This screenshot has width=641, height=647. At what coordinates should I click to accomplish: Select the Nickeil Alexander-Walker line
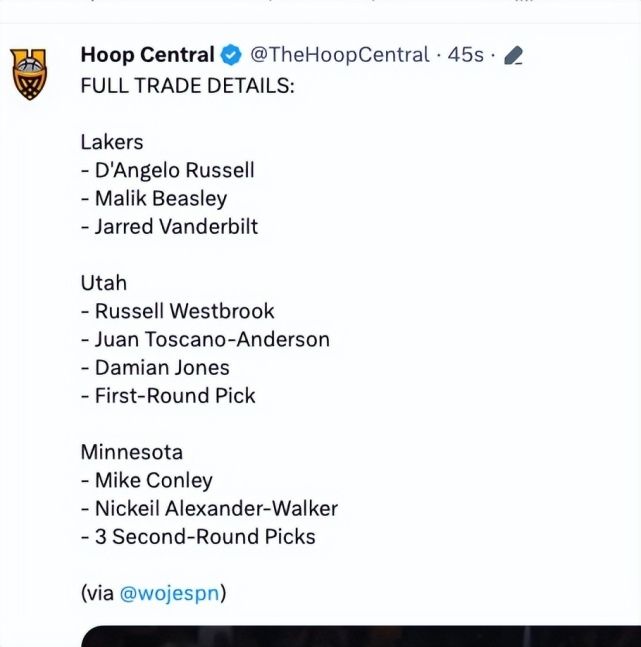pyautogui.click(x=209, y=508)
